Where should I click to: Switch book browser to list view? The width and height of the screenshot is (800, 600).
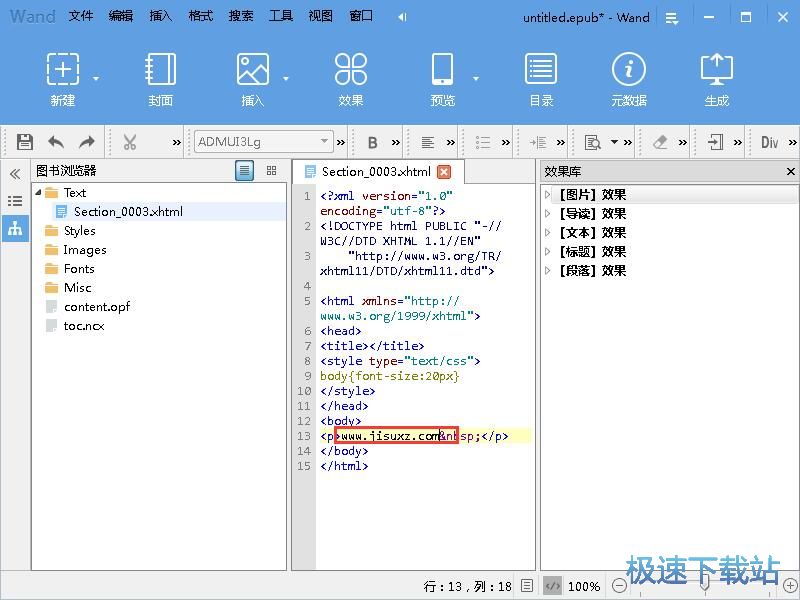245,171
